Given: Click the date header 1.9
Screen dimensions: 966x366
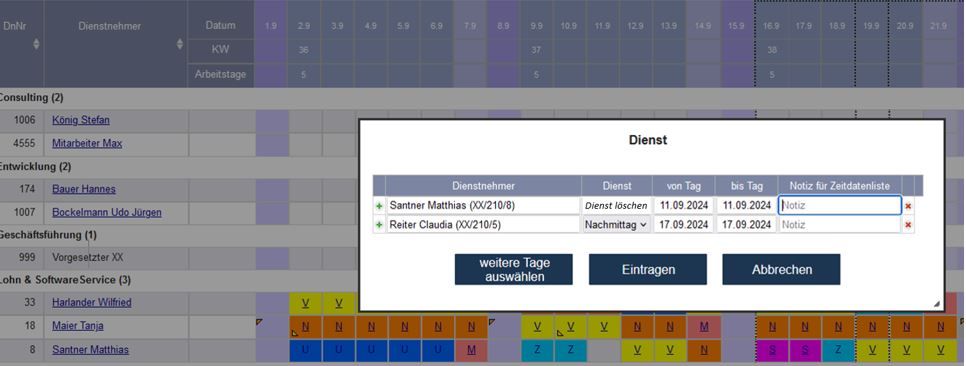Looking at the screenshot, I should (270, 26).
